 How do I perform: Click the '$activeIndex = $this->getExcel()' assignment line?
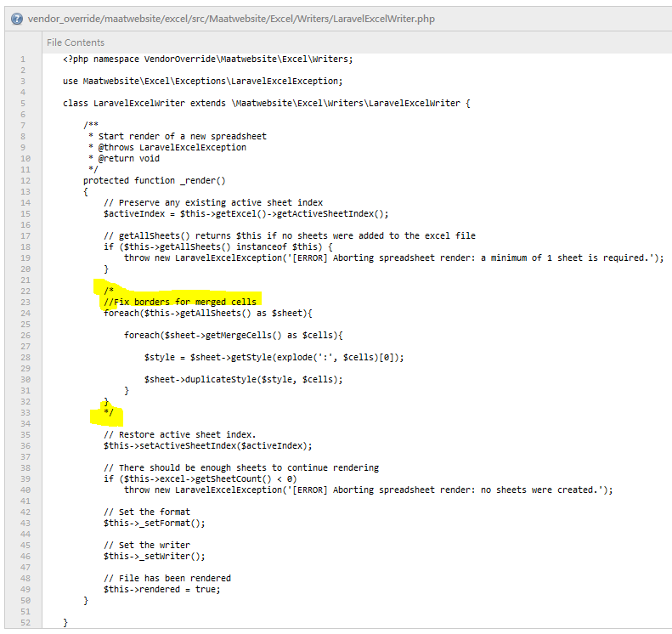(x=246, y=214)
